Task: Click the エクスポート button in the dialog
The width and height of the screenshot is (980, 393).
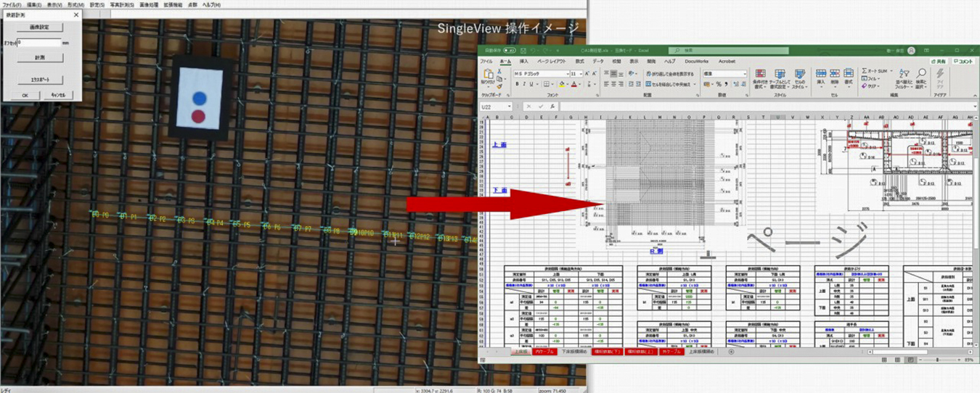Action: pos(40,80)
